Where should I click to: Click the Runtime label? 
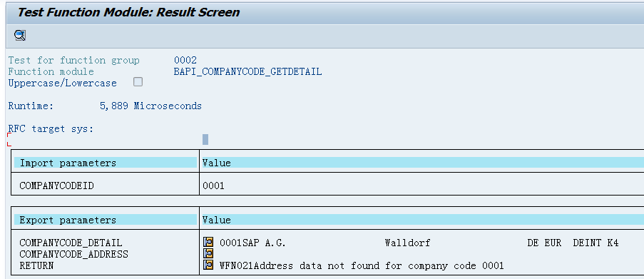(31, 106)
